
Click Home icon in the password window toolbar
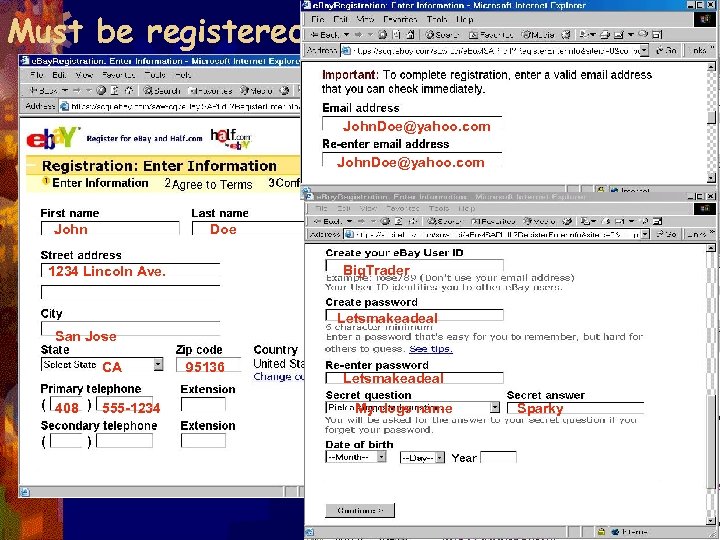(413, 221)
